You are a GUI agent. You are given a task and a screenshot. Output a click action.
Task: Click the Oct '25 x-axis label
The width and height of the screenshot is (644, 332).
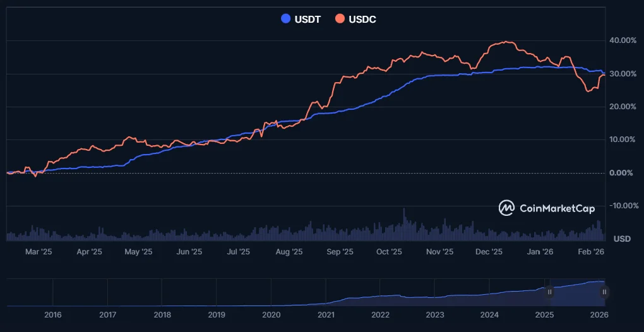pos(389,251)
